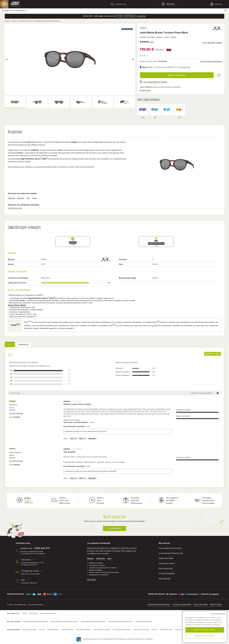Focus the ski gear search field
Viewport: 229px width, 644px height.
click(112, 11)
